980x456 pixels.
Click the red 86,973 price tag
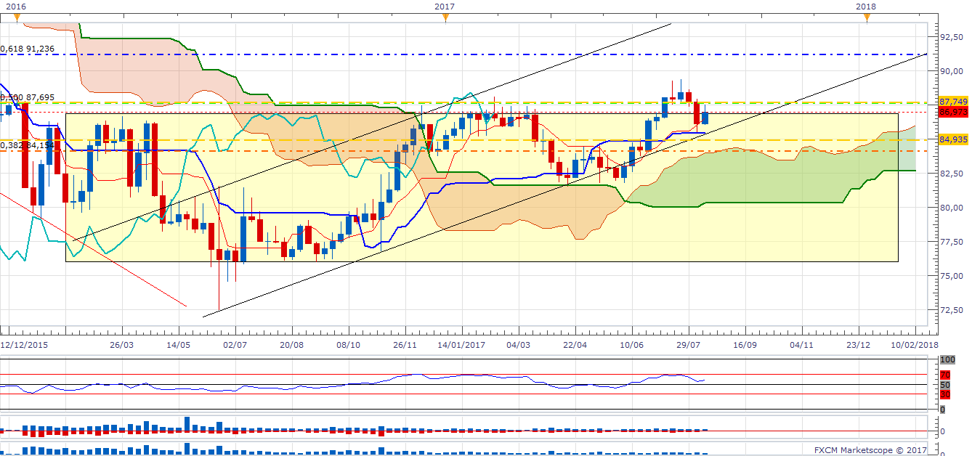(x=952, y=112)
